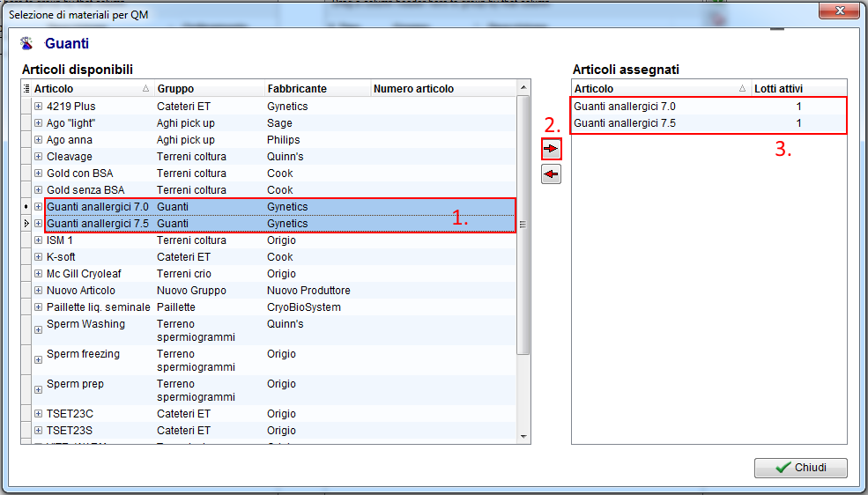
Task: Open the column chooser icon beside Articolo header
Action: coord(26,88)
